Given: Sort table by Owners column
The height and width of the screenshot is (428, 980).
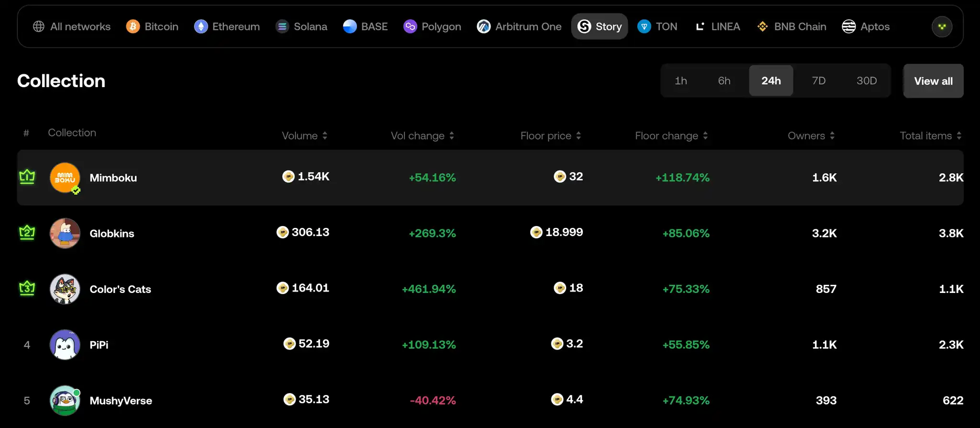Looking at the screenshot, I should (832, 136).
